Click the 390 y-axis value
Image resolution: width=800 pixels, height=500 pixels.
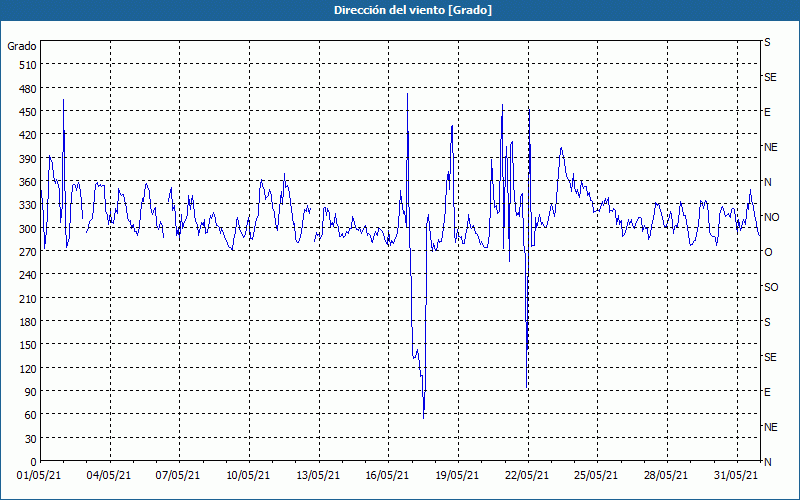28,159
